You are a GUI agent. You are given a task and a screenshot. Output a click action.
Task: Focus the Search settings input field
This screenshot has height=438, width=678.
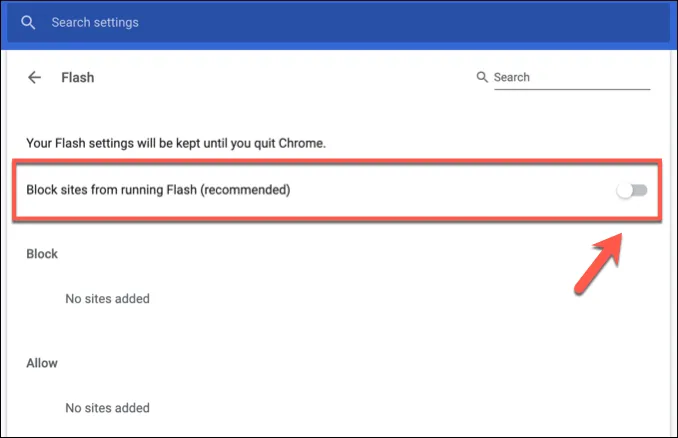pos(200,22)
